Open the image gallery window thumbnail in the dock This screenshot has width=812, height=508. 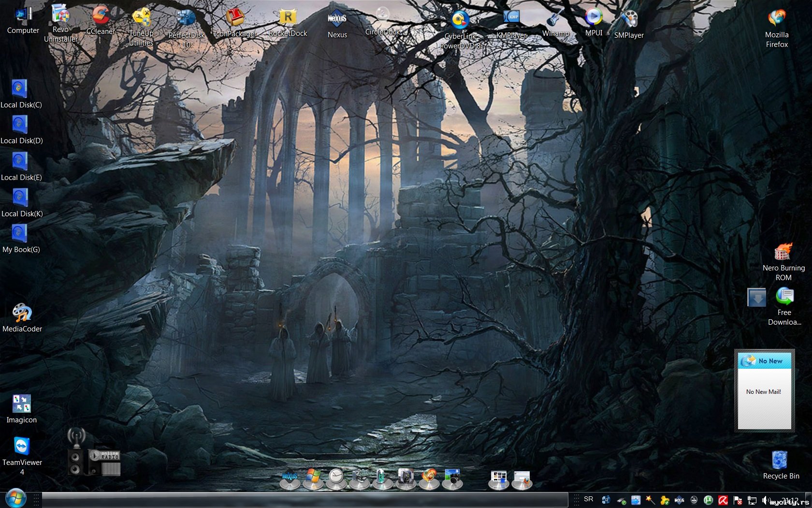498,479
